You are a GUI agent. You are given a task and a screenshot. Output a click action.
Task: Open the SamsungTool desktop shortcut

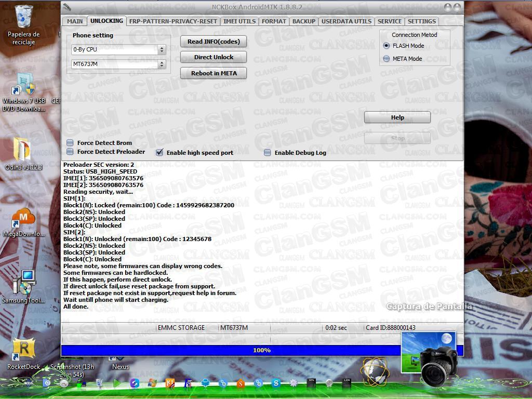click(24, 287)
